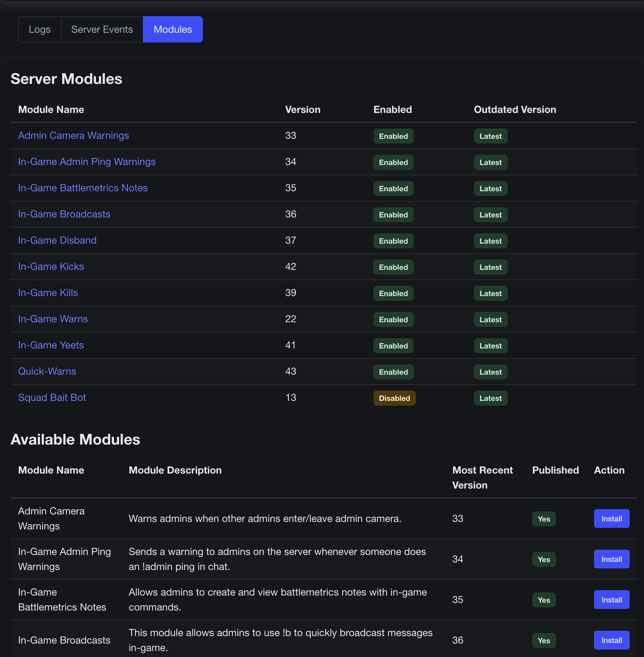Open the In-Game Kicks module

51,266
